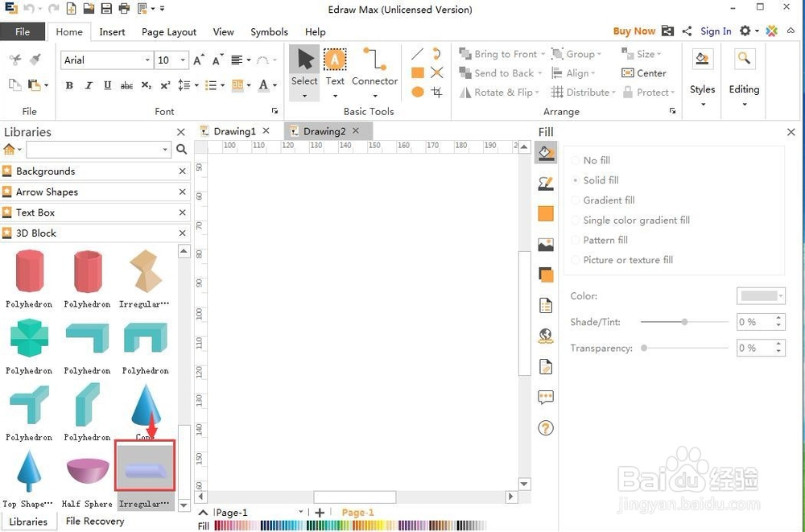
Task: Select the crop tool
Action: click(437, 93)
